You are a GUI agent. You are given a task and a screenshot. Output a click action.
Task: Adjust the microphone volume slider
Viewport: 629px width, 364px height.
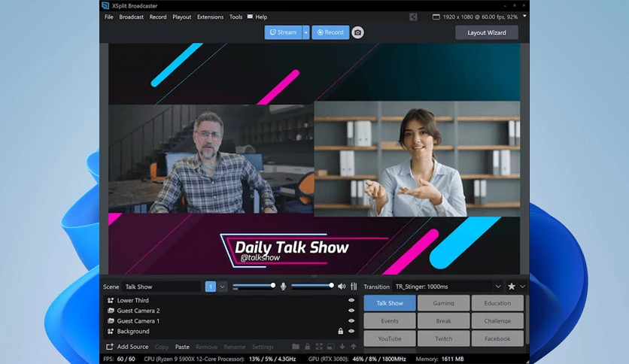(x=254, y=286)
